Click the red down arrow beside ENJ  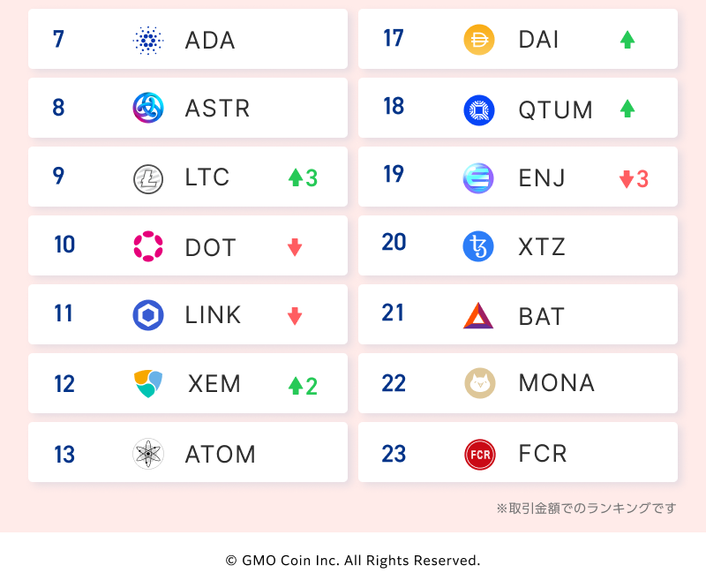pyautogui.click(x=627, y=179)
